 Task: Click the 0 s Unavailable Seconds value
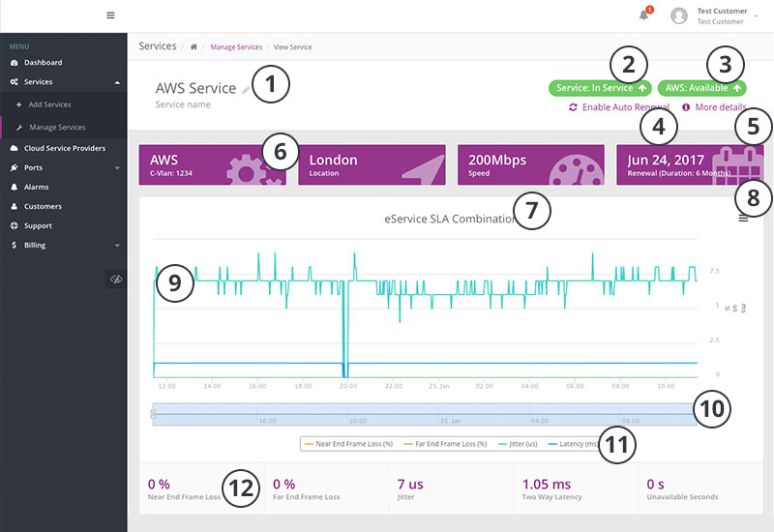(x=656, y=485)
